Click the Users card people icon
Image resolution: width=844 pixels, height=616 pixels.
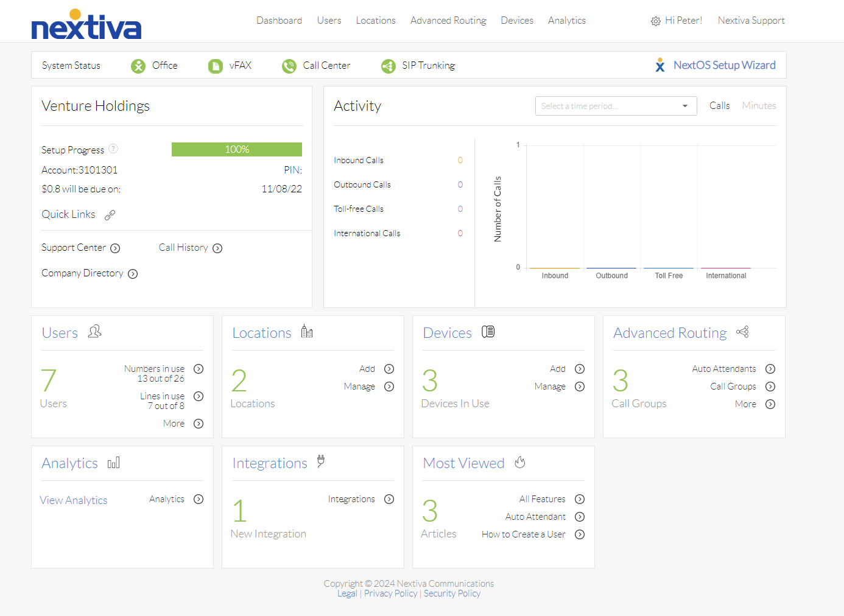coord(94,331)
